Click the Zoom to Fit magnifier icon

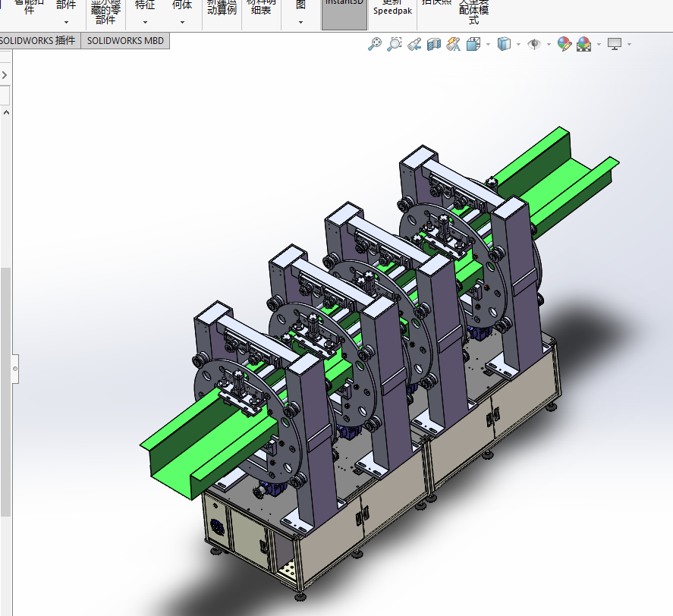click(375, 44)
